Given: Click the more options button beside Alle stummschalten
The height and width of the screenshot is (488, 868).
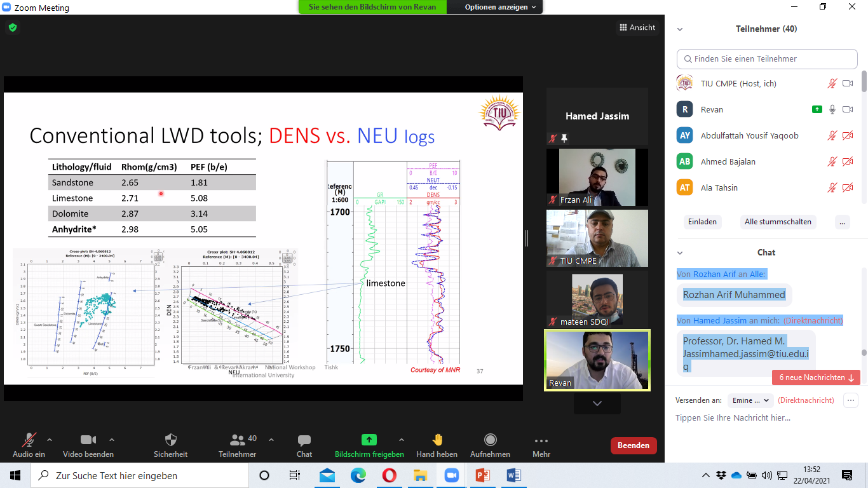Looking at the screenshot, I should 842,222.
